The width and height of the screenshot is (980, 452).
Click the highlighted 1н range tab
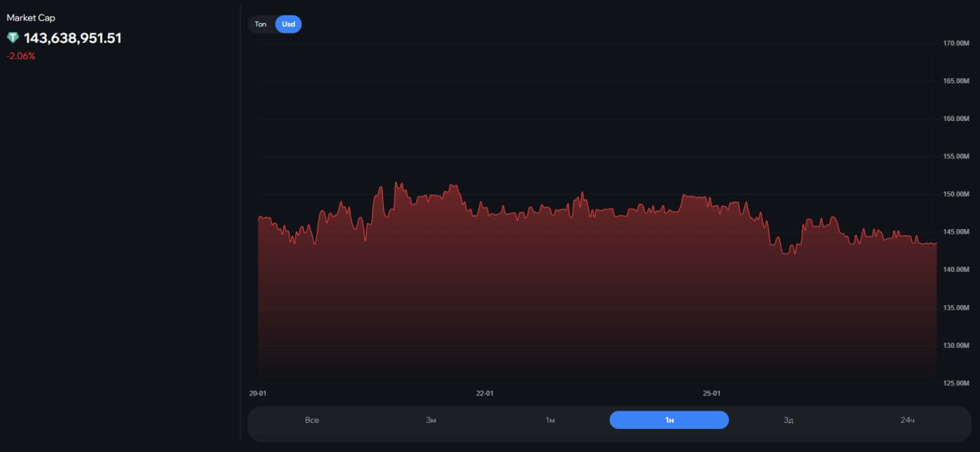click(x=669, y=421)
